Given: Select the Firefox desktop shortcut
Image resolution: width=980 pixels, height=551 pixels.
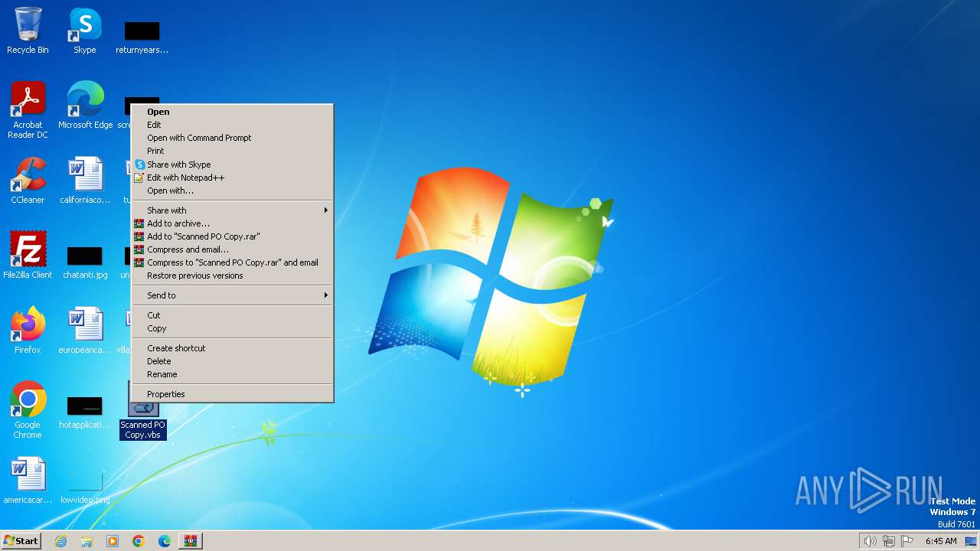Looking at the screenshot, I should (28, 330).
